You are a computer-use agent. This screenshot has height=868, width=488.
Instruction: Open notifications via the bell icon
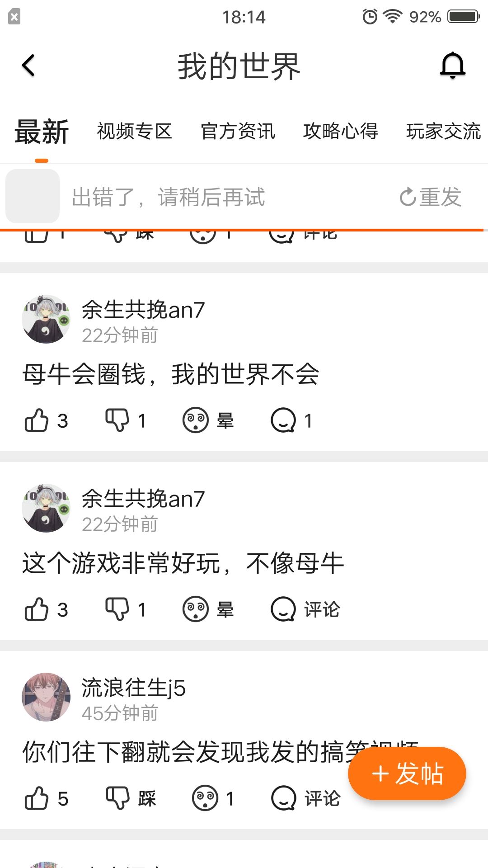pyautogui.click(x=453, y=66)
